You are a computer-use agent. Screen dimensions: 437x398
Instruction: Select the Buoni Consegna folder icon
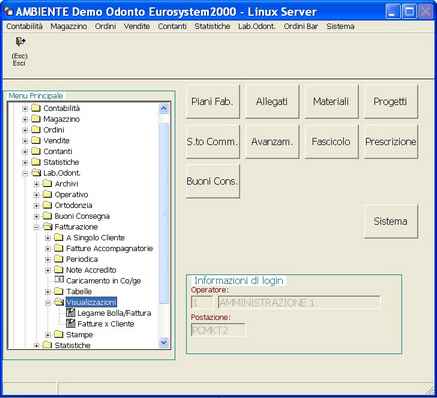coord(47,216)
